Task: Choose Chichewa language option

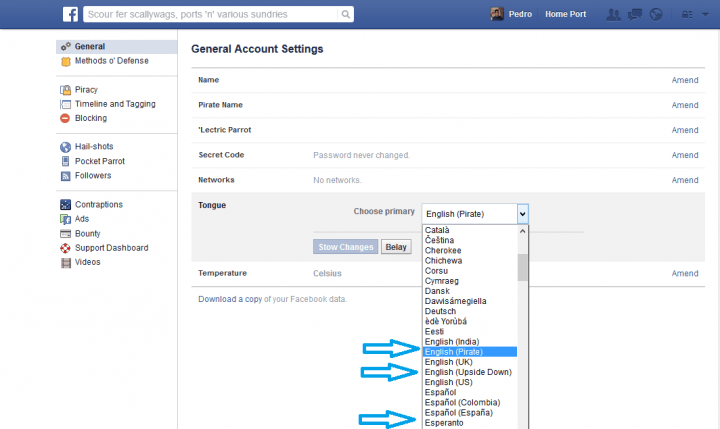Action: pyautogui.click(x=444, y=260)
